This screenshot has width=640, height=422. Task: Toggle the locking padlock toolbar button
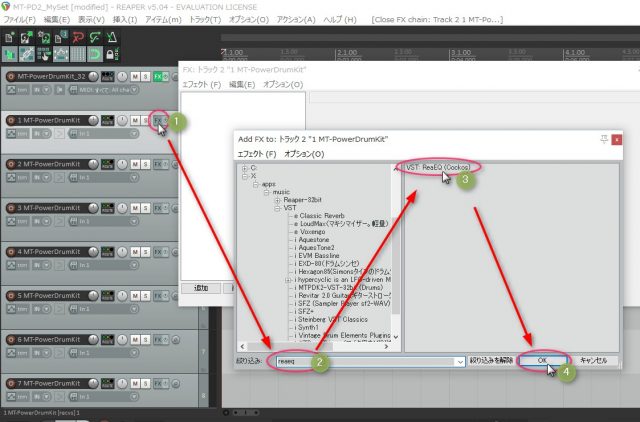(x=111, y=54)
